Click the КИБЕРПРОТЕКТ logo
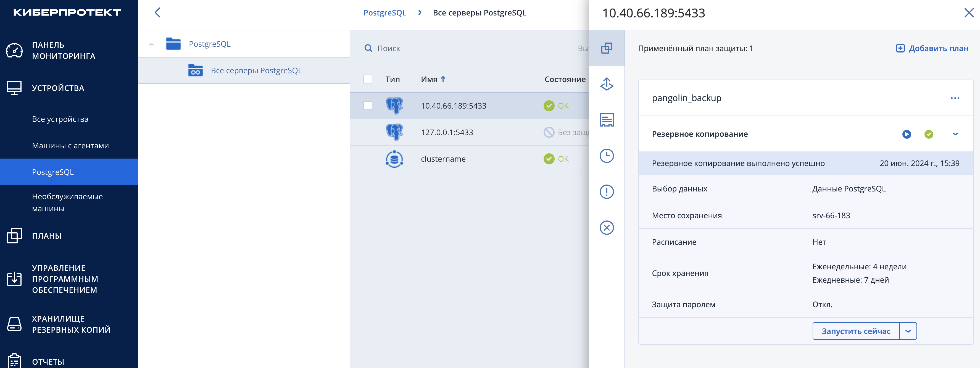 tap(67, 12)
